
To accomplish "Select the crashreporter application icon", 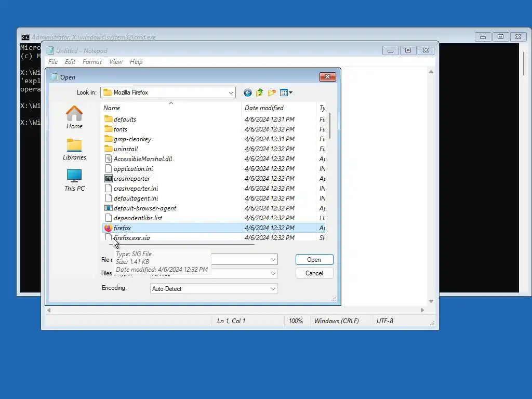I will tap(108, 178).
